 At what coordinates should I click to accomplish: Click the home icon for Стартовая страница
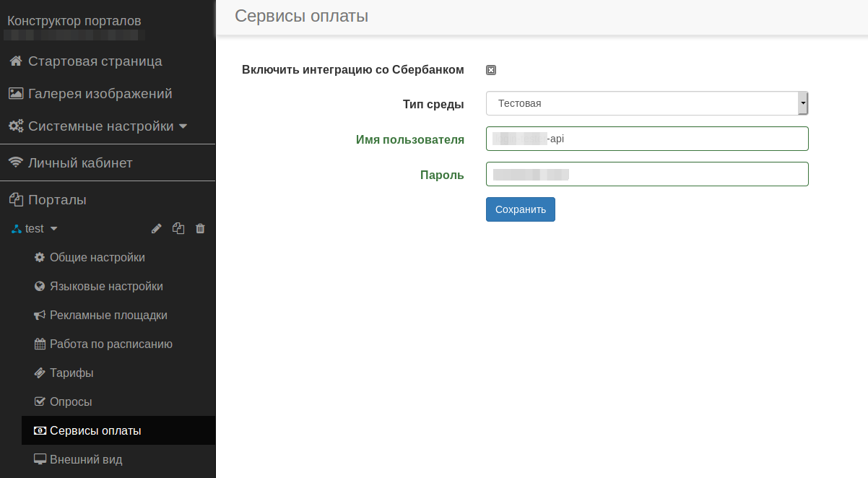15,61
